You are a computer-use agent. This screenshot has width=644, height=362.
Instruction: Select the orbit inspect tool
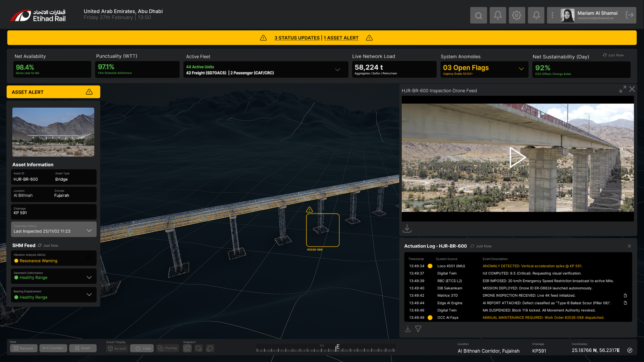point(187,348)
